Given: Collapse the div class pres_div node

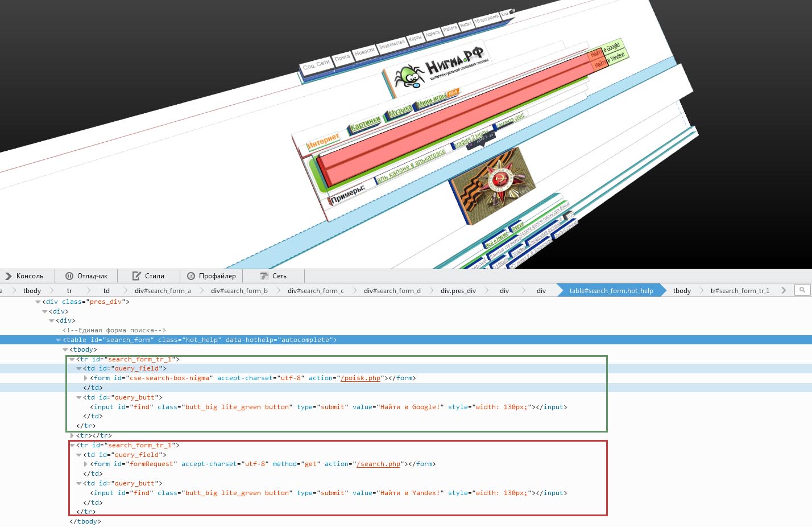Looking at the screenshot, I should [x=38, y=302].
